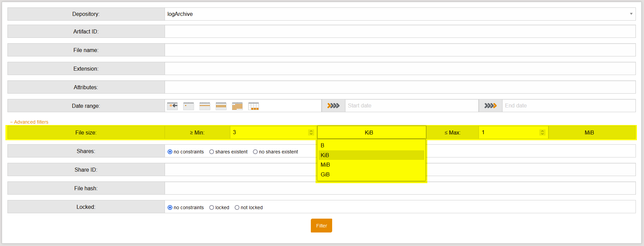The image size is (644, 246).
Task: Click the end date arrows icon
Action: pyautogui.click(x=490, y=106)
